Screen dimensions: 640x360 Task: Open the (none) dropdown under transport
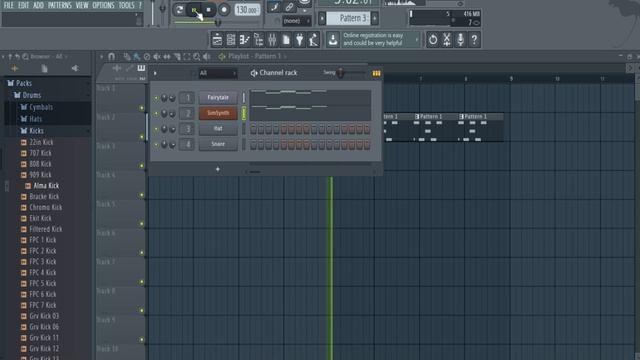pos(297,21)
